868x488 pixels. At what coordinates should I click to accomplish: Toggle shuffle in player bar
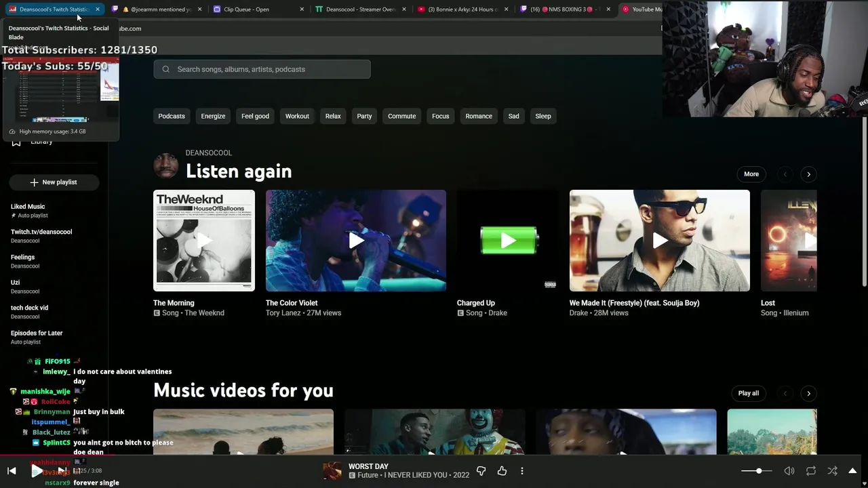tap(833, 471)
